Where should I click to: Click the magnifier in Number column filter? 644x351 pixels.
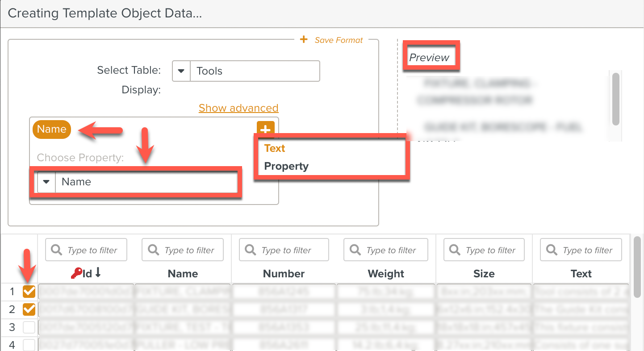251,250
